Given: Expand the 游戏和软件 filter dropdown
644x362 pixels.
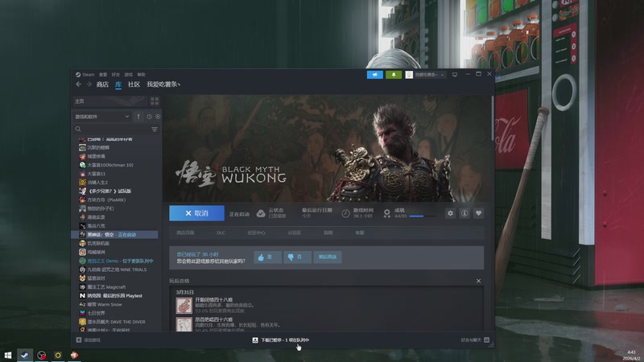Looking at the screenshot, I should tap(102, 117).
